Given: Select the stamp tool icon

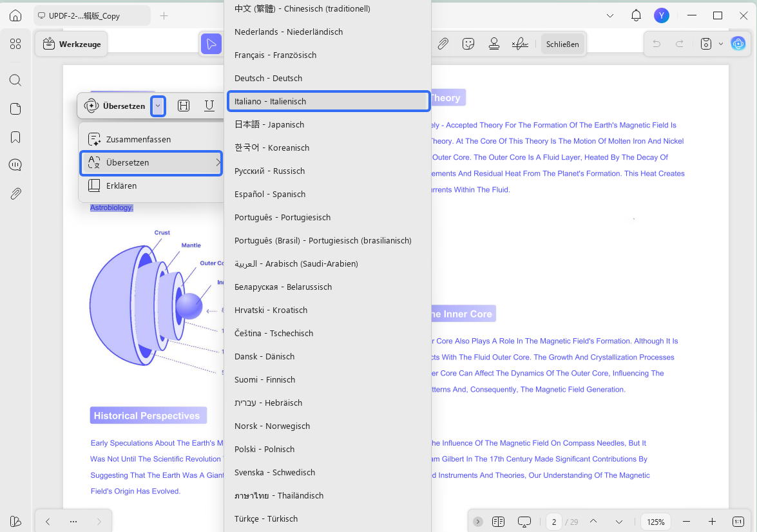Looking at the screenshot, I should point(494,44).
